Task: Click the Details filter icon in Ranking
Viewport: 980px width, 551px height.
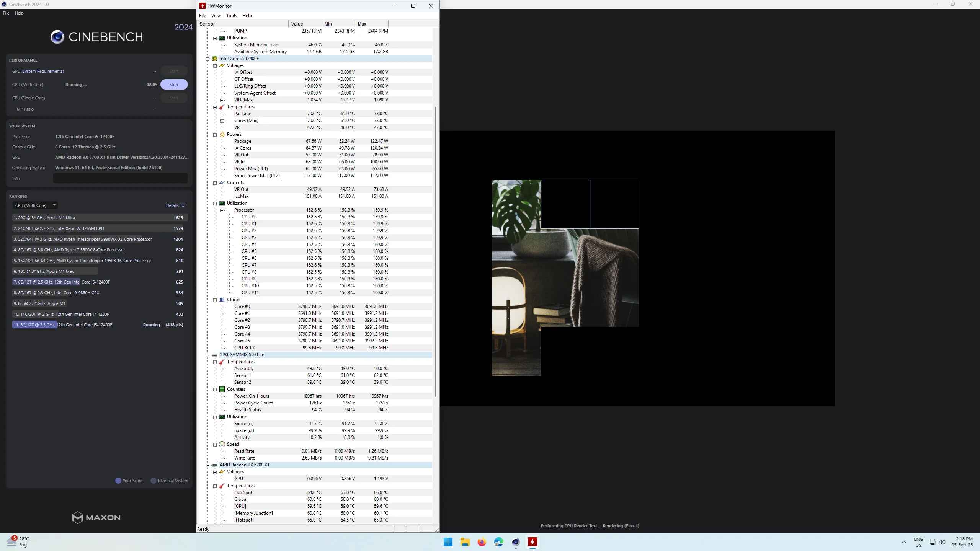Action: pos(183,205)
